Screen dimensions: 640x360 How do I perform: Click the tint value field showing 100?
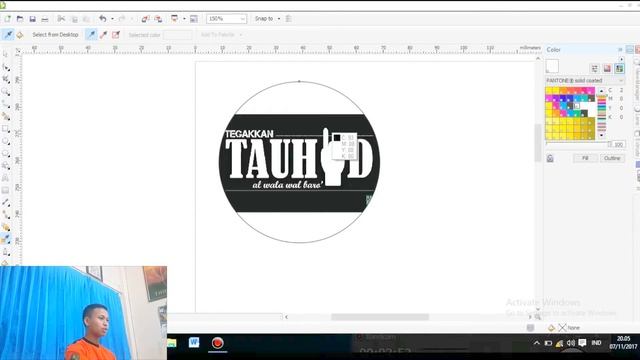click(x=619, y=144)
